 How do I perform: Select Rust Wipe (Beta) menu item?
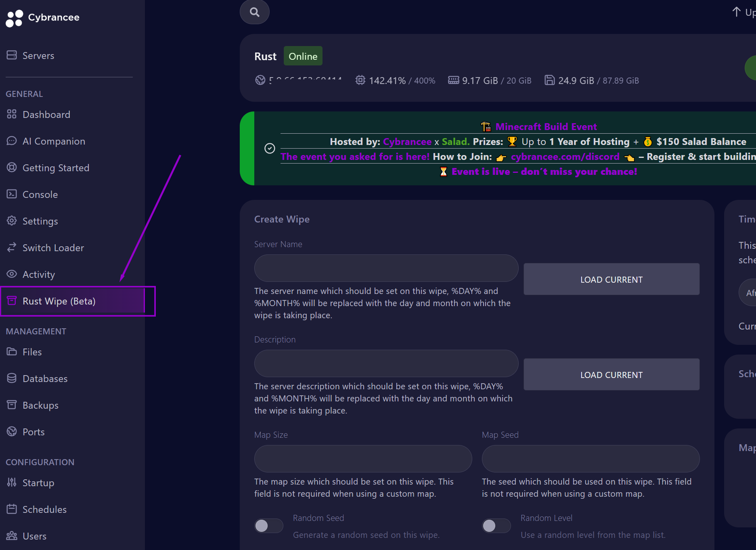coord(73,301)
